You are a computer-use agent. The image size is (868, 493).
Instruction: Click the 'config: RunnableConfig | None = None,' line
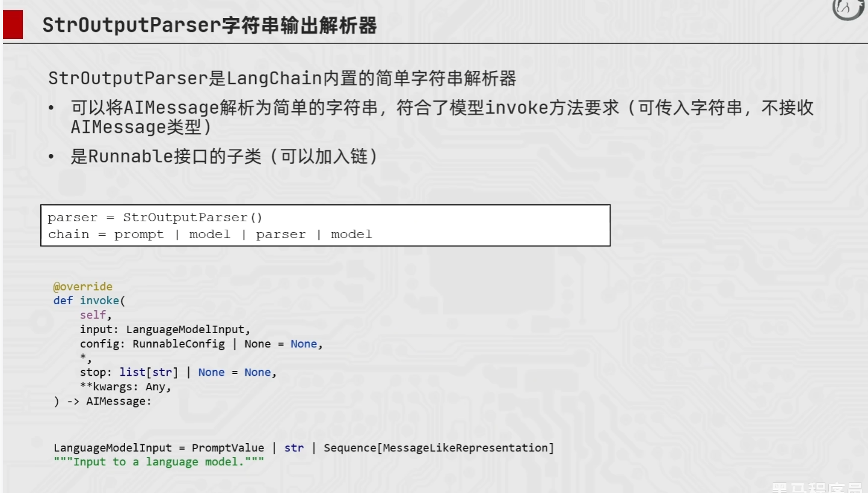[x=202, y=344]
